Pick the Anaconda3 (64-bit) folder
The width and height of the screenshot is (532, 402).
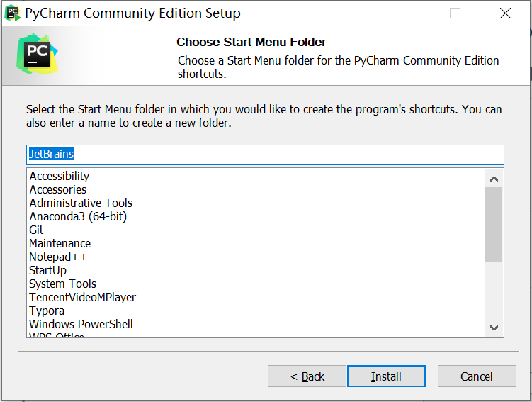78,216
